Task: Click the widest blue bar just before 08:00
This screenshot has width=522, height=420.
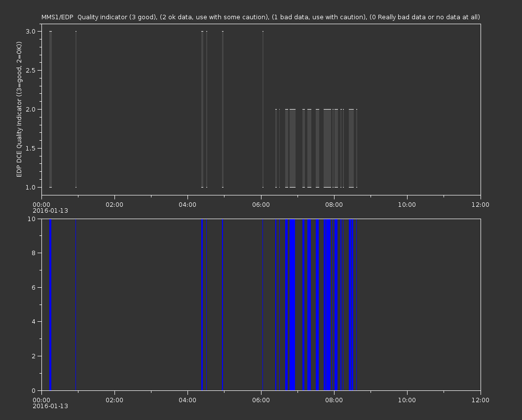Action: 328,305
